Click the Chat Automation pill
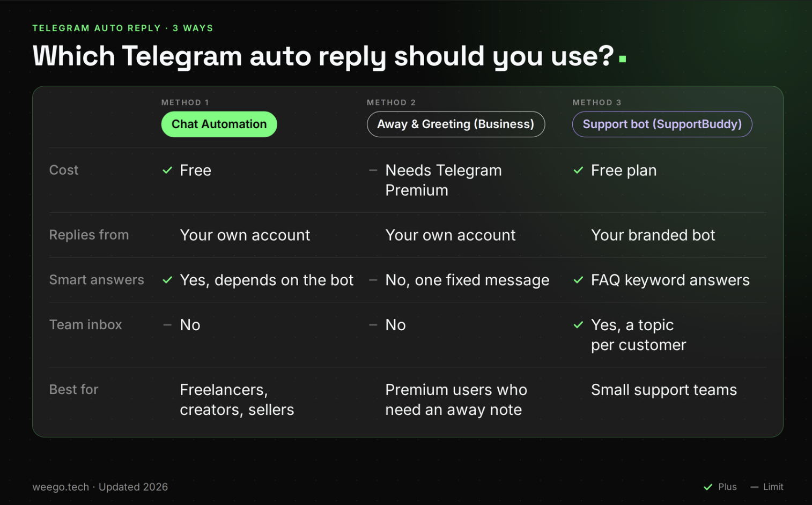 pos(219,124)
